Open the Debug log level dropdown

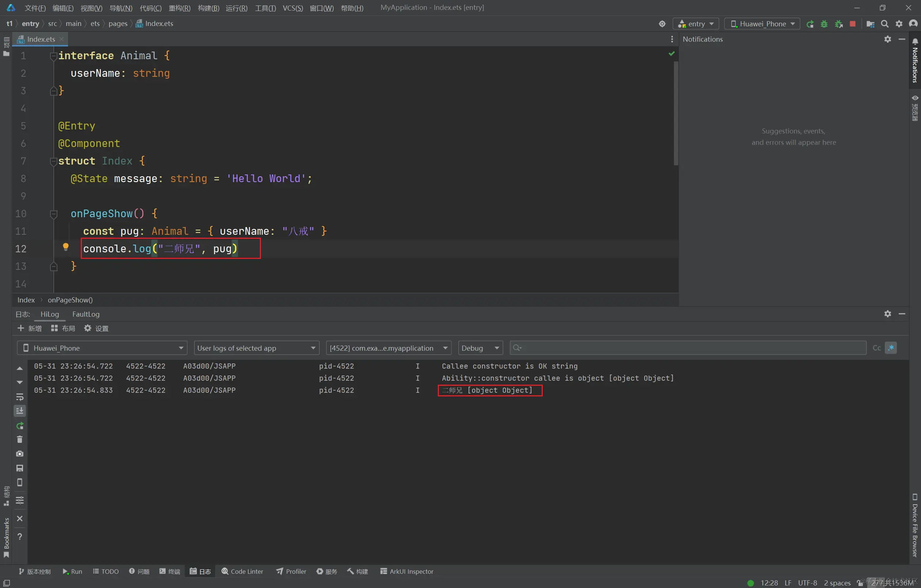[480, 348]
